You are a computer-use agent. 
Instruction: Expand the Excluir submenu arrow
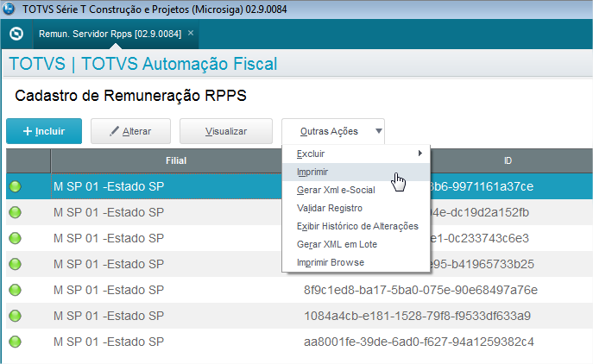420,154
